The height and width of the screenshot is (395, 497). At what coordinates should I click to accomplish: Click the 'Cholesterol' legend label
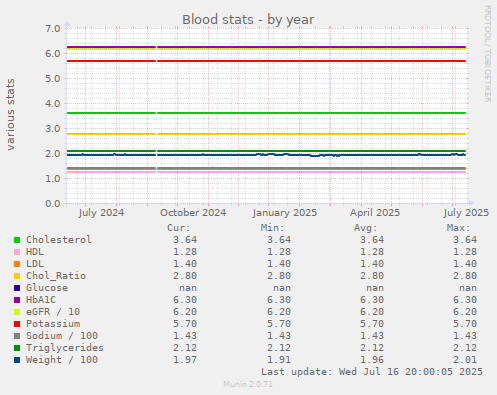59,240
